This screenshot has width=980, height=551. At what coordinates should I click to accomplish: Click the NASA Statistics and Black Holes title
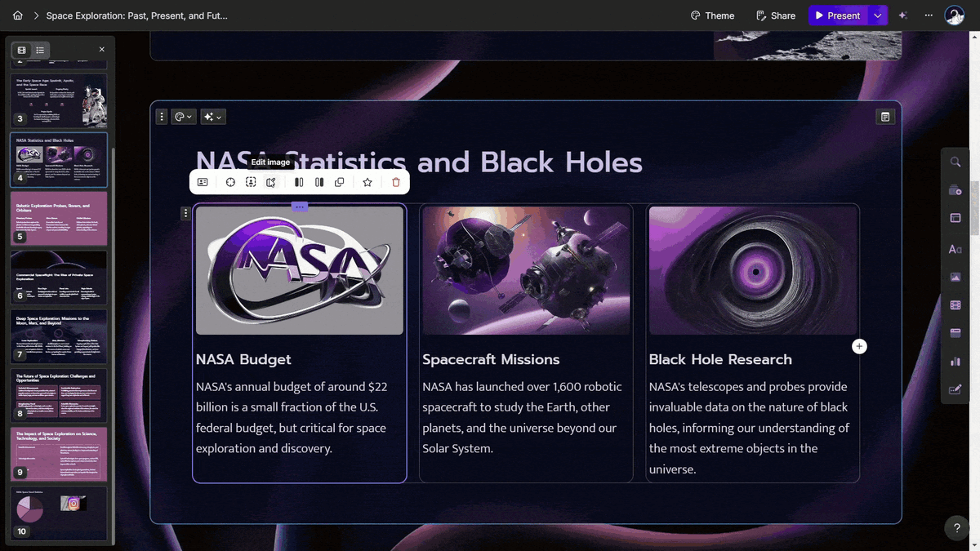tap(419, 162)
